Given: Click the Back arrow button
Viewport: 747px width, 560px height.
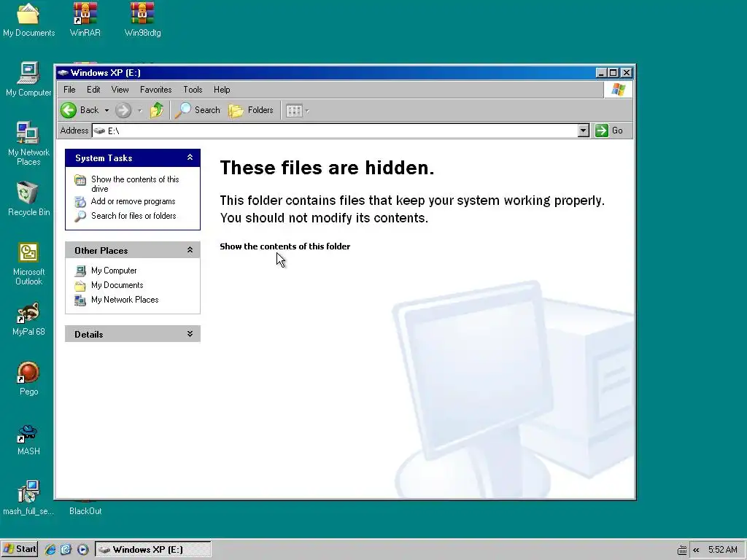Looking at the screenshot, I should click(80, 110).
